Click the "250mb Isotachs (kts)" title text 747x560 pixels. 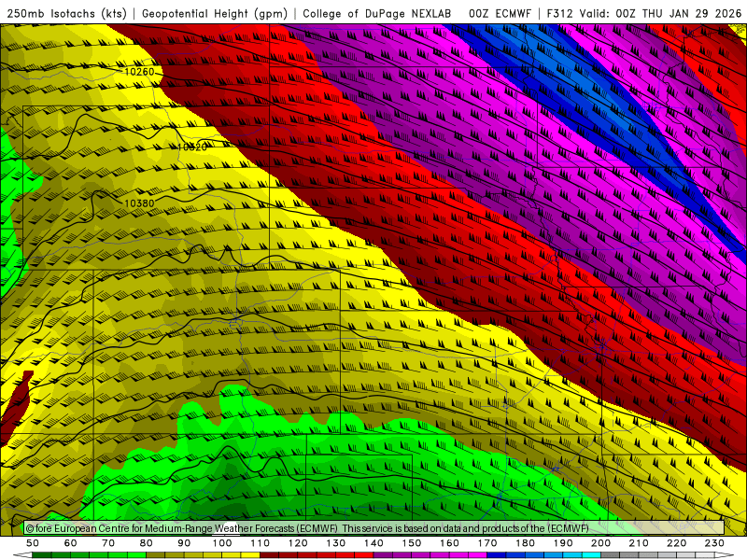[x=66, y=14]
